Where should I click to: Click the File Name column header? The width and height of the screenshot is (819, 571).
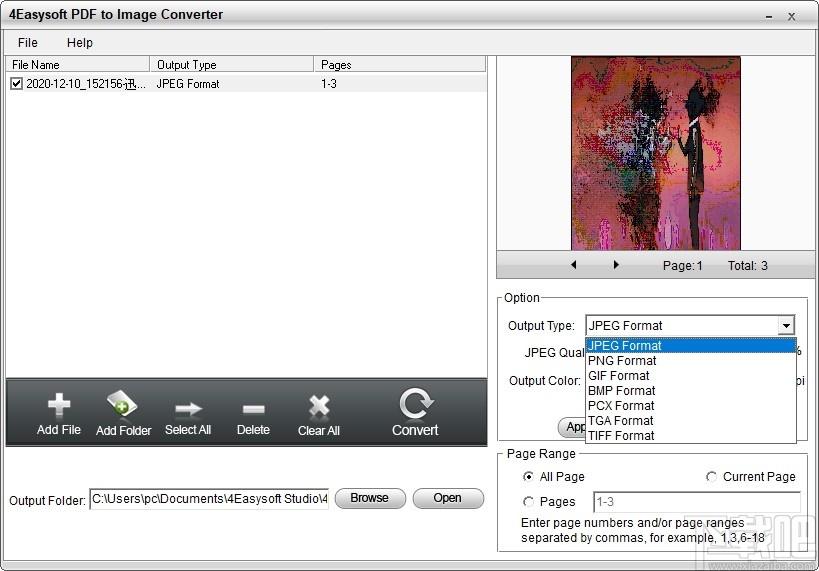(x=78, y=65)
